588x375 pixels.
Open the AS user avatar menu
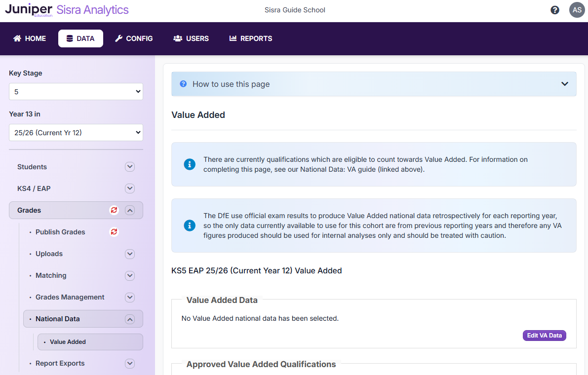577,10
